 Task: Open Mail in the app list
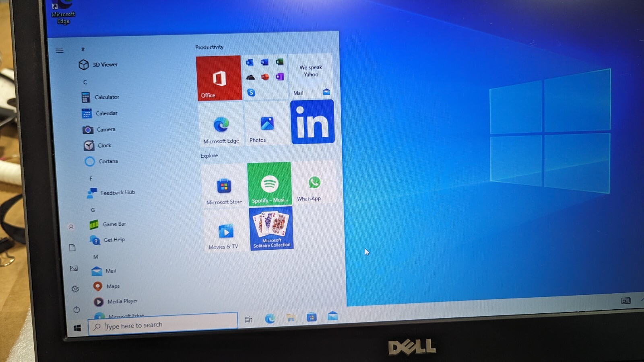point(104,271)
